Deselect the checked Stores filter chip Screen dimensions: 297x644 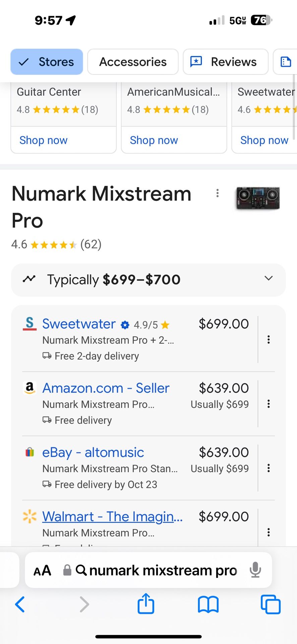[x=47, y=62]
